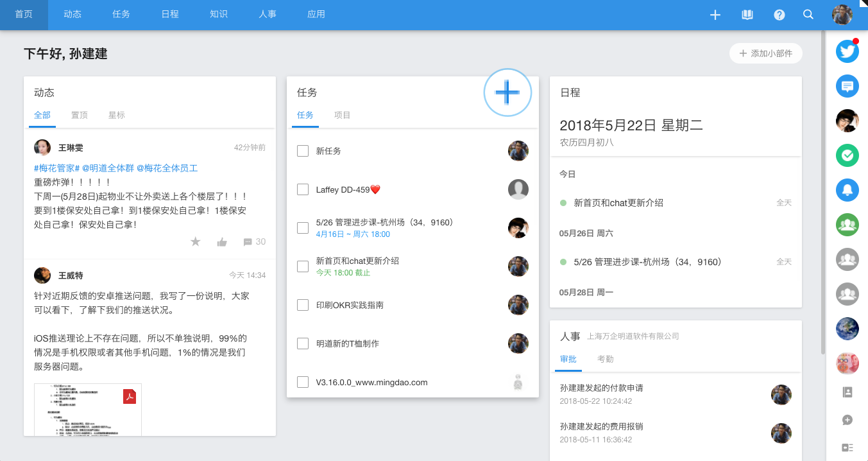Viewport: 868px width, 461px height.
Task: Click the PDF icon on attachment preview
Action: [130, 397]
